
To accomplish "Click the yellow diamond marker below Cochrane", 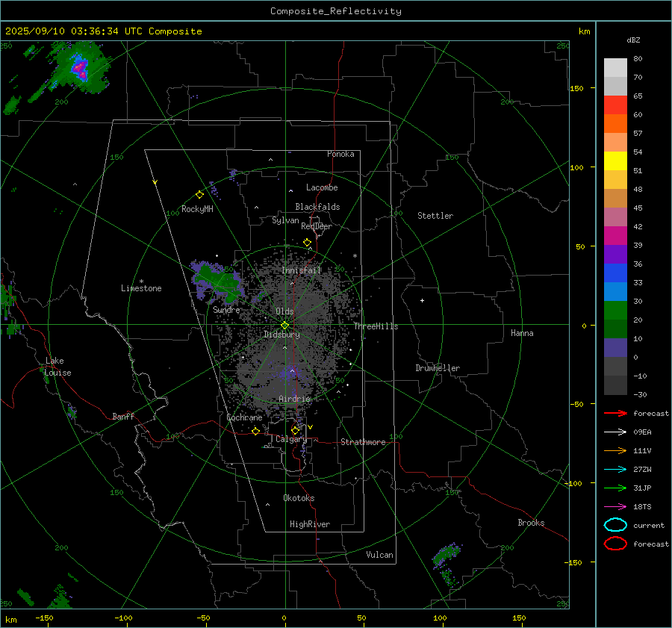I will 256,431.
